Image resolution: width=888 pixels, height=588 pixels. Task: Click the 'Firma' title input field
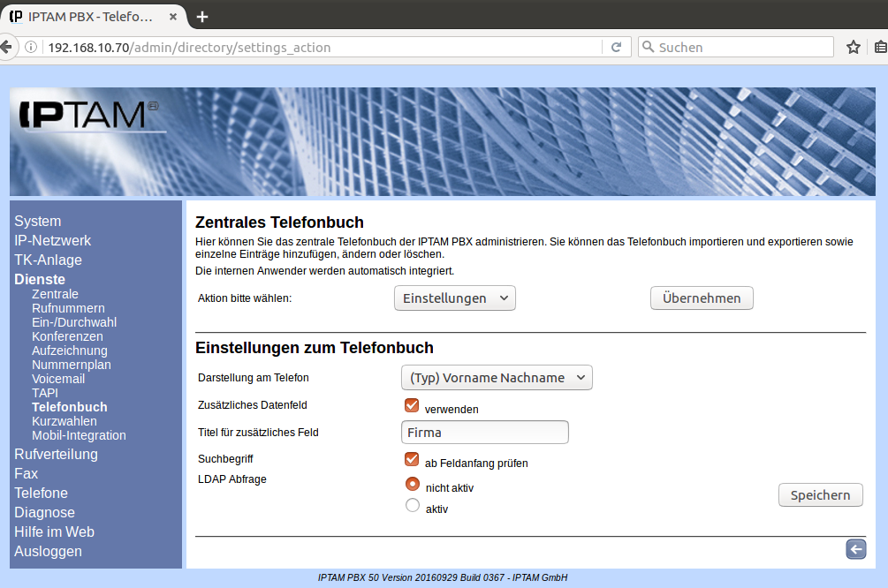click(x=484, y=433)
